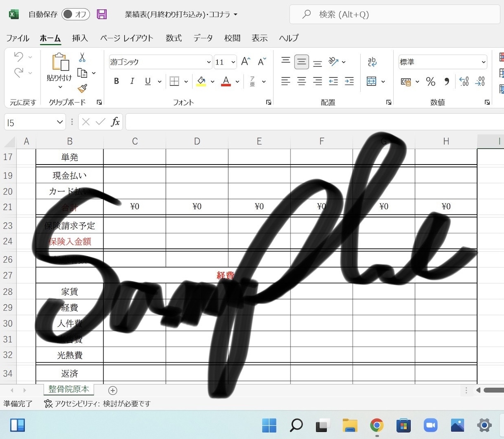Click the Cut scissors icon
The image size is (504, 439).
tap(82, 57)
